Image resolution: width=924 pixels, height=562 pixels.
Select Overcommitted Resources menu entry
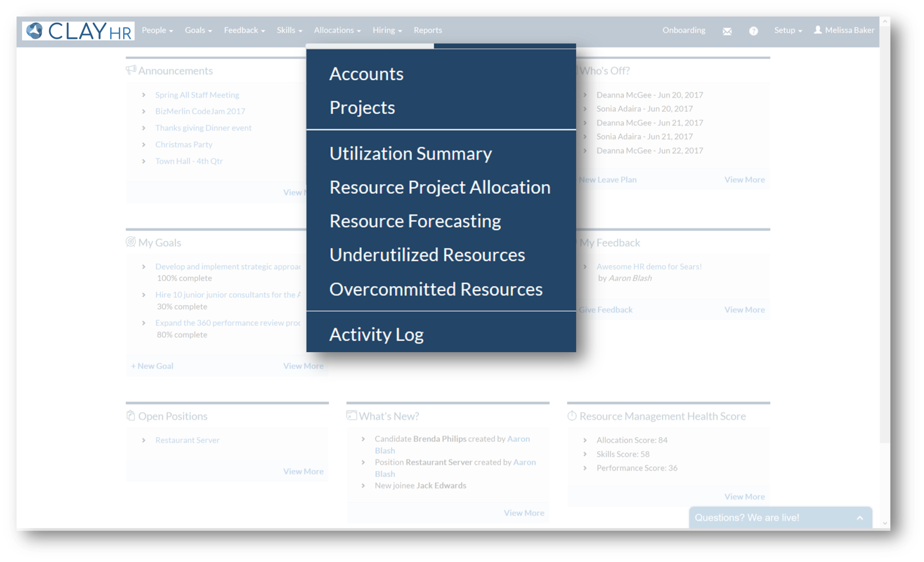click(436, 289)
